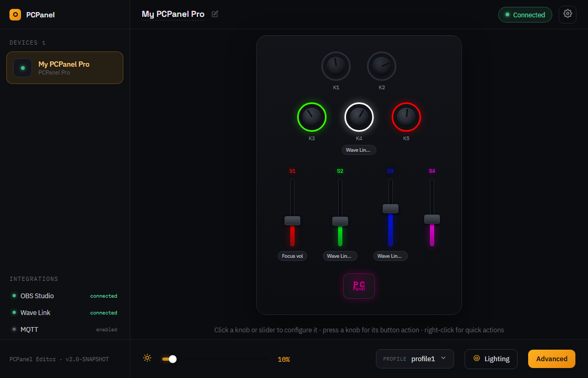Image resolution: width=588 pixels, height=378 pixels.
Task: Click OBS Studio connected status text
Action: tap(103, 296)
